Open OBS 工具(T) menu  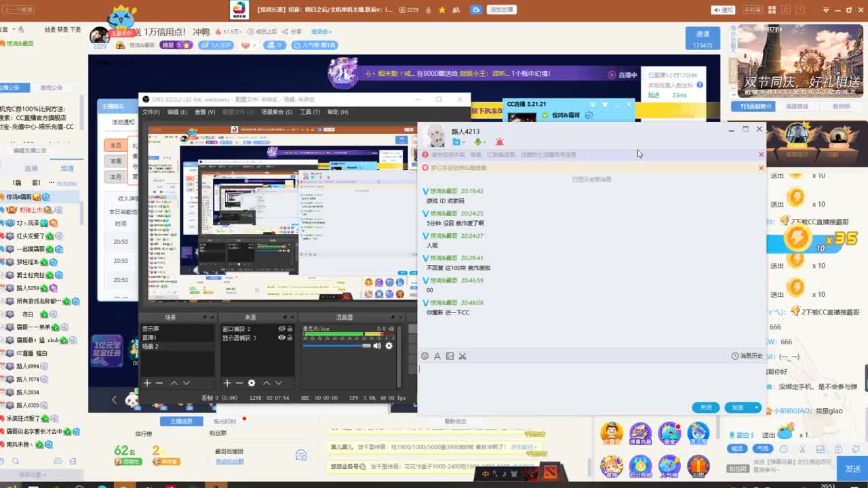point(310,112)
